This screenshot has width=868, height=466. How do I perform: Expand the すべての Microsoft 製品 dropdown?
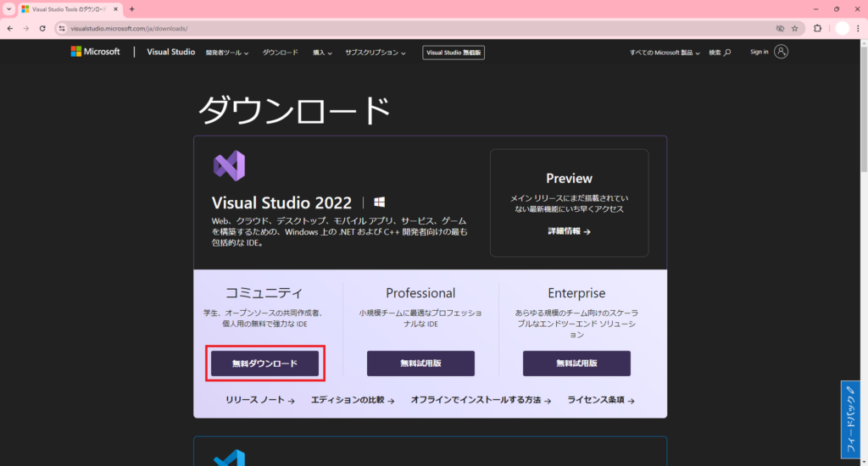(x=665, y=53)
